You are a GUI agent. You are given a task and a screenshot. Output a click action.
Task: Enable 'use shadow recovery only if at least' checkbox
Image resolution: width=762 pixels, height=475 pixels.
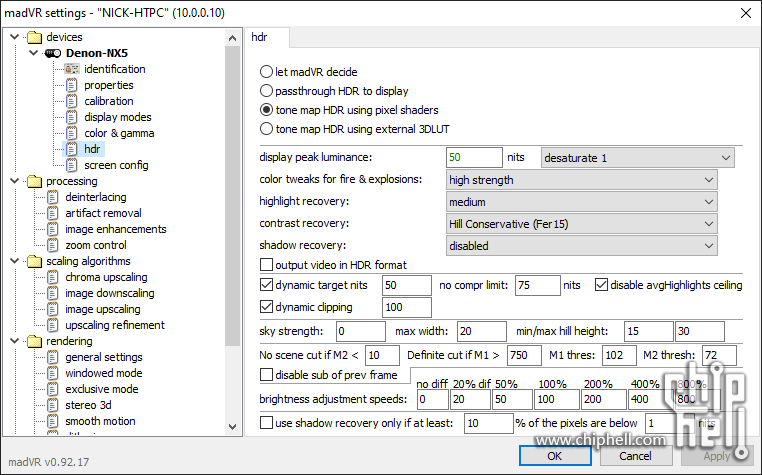pyautogui.click(x=266, y=422)
